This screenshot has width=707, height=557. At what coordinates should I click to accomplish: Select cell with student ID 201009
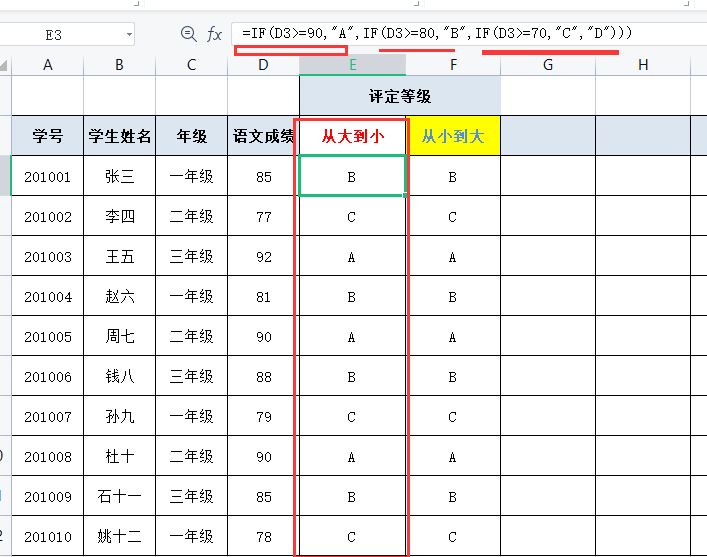[x=47, y=496]
